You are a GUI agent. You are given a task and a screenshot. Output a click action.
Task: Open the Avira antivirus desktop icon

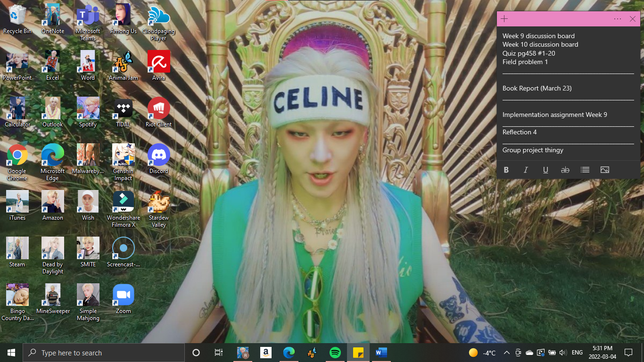click(x=159, y=66)
